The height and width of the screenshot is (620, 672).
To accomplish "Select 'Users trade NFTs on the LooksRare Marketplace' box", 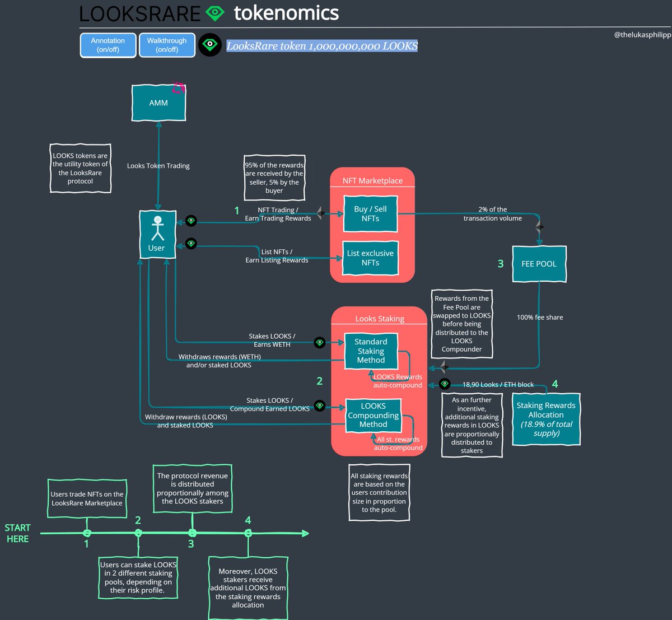I will pyautogui.click(x=87, y=498).
